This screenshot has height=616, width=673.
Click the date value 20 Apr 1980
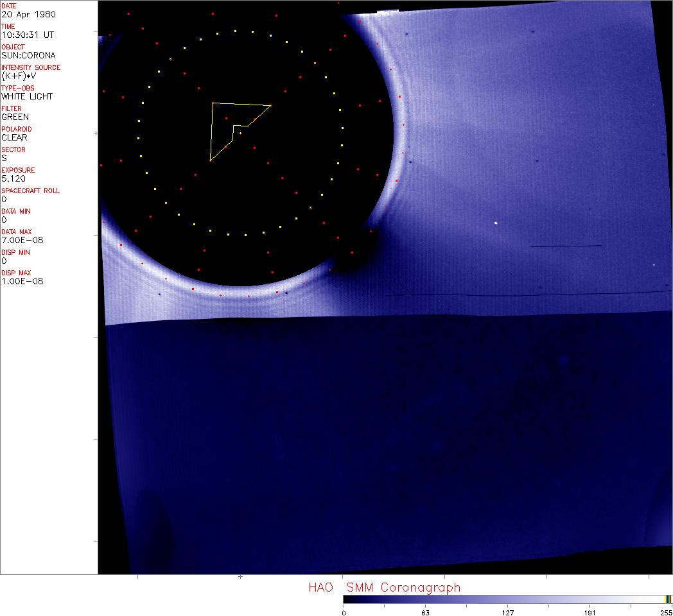[x=28, y=14]
